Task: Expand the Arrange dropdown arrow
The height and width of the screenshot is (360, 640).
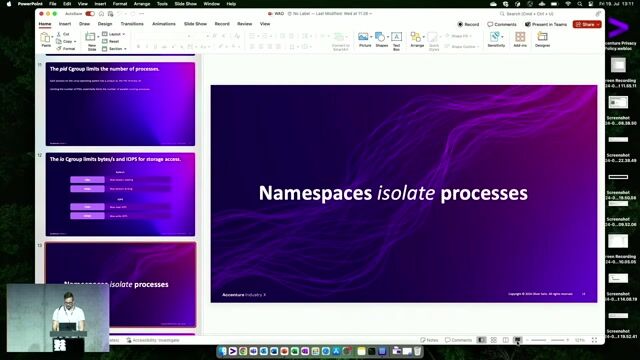Action: point(423,37)
